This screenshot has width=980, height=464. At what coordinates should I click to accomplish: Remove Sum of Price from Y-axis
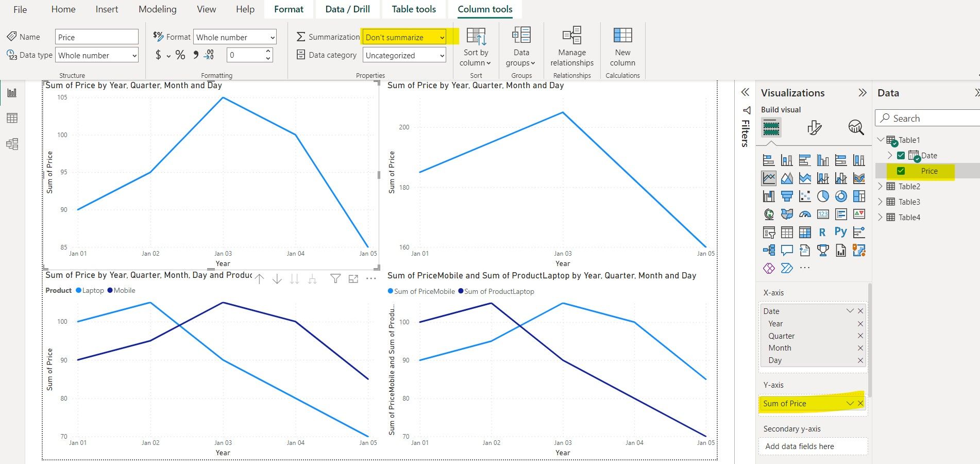point(860,403)
